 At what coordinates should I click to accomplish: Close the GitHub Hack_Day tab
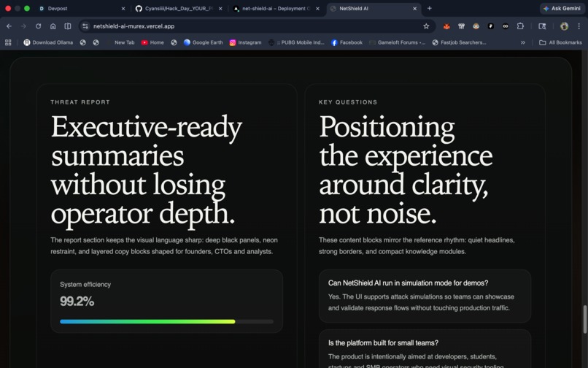click(x=220, y=8)
